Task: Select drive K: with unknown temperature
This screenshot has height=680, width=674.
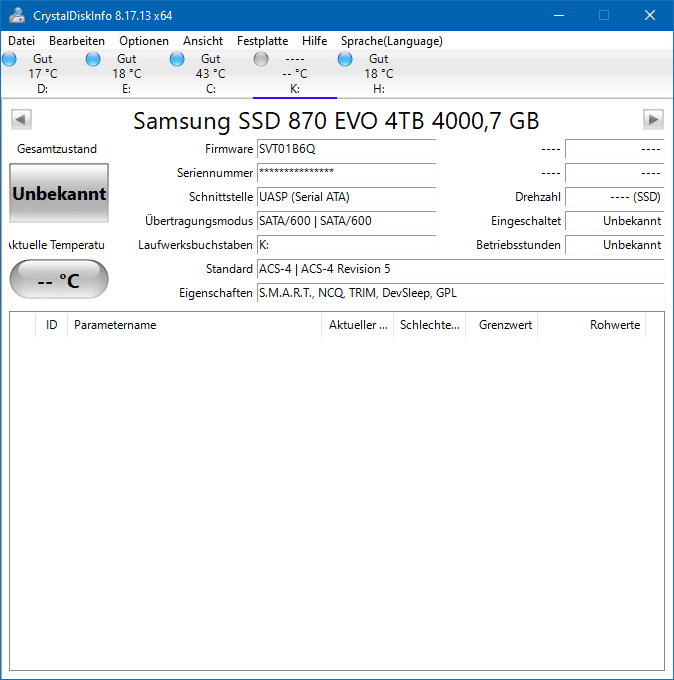Action: point(294,74)
